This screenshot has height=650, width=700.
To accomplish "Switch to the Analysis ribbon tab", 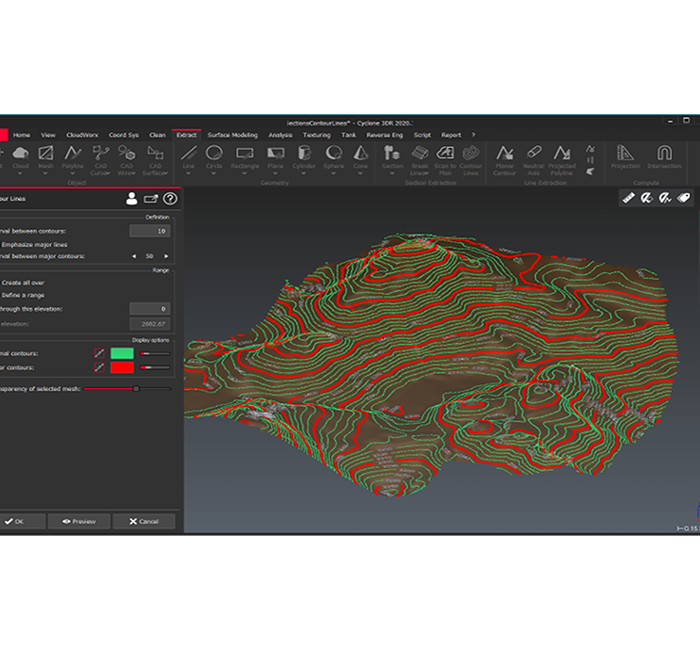I will (x=280, y=135).
